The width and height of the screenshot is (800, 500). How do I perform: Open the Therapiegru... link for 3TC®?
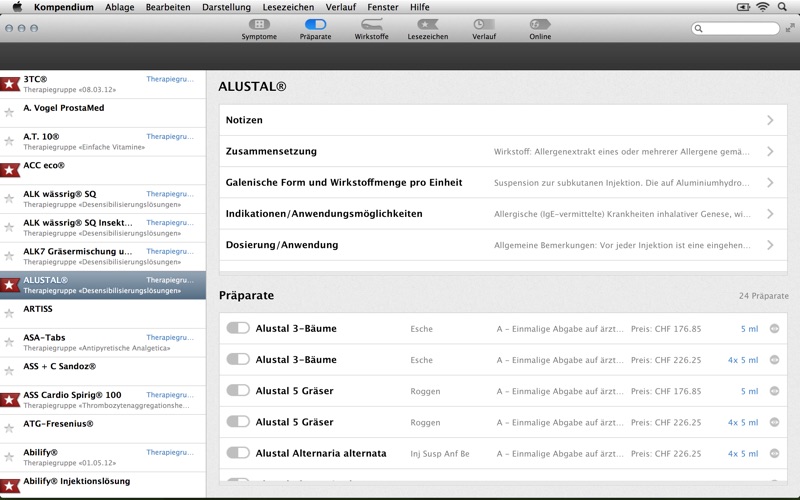click(x=170, y=79)
